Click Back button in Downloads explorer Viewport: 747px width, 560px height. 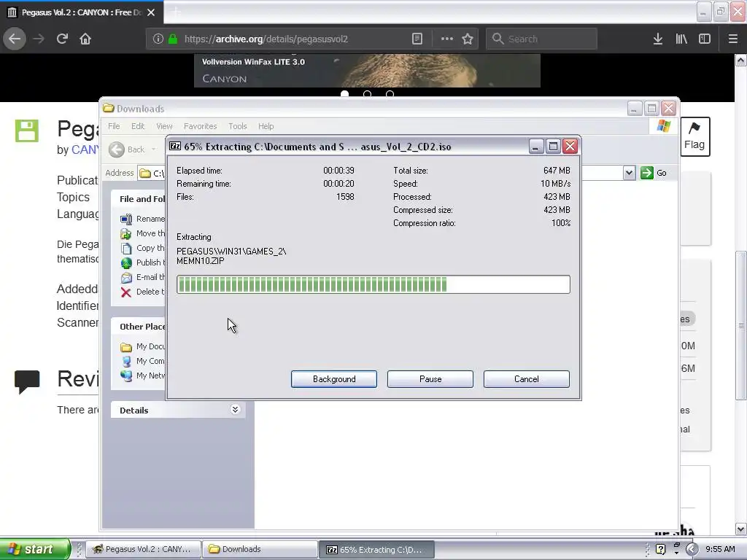click(126, 149)
